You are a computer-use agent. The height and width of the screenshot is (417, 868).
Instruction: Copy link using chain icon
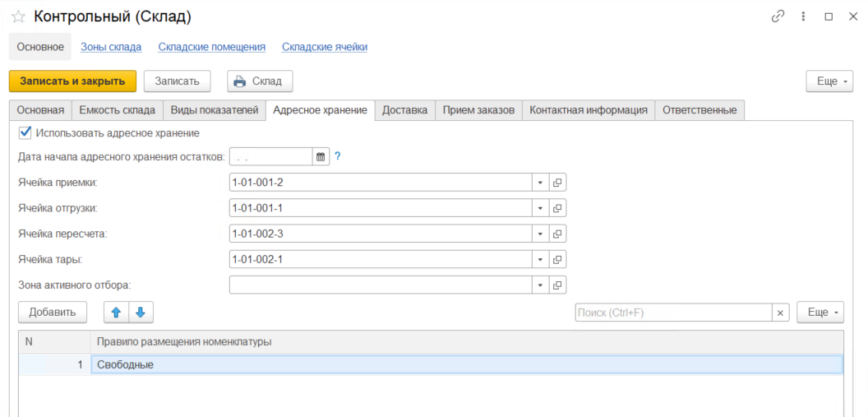[x=778, y=16]
